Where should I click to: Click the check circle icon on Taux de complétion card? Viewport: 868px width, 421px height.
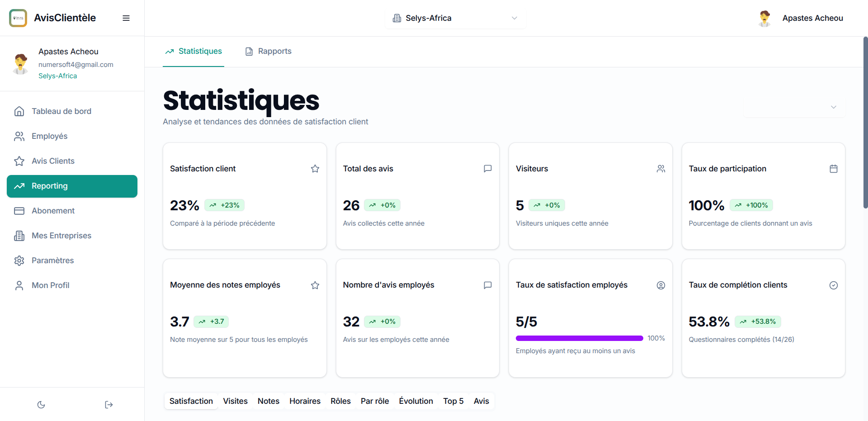click(x=834, y=285)
